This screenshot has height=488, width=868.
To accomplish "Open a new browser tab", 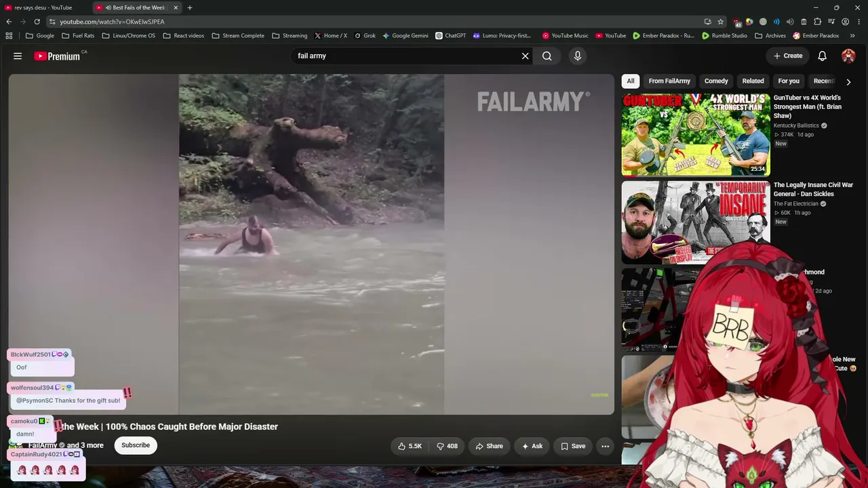I will click(x=190, y=7).
